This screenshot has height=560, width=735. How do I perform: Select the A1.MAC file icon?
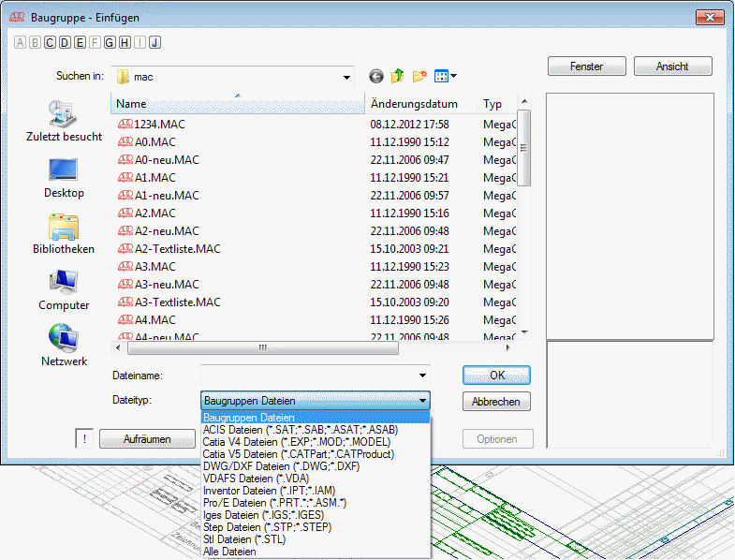(x=125, y=178)
